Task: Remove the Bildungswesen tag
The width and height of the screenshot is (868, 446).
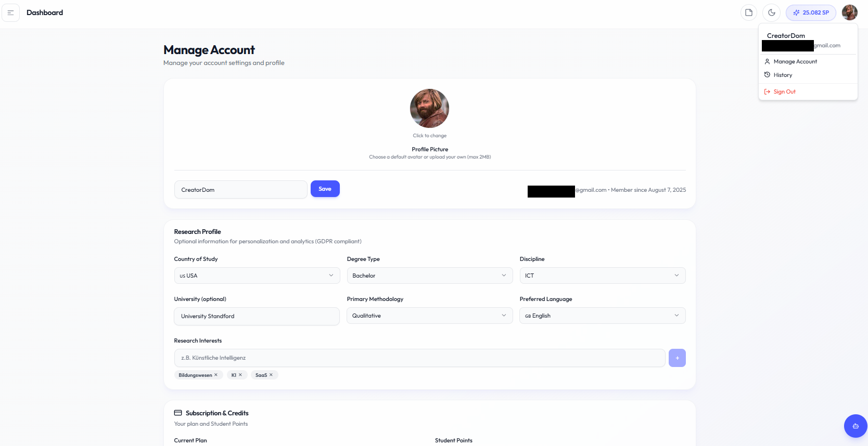Action: point(216,375)
